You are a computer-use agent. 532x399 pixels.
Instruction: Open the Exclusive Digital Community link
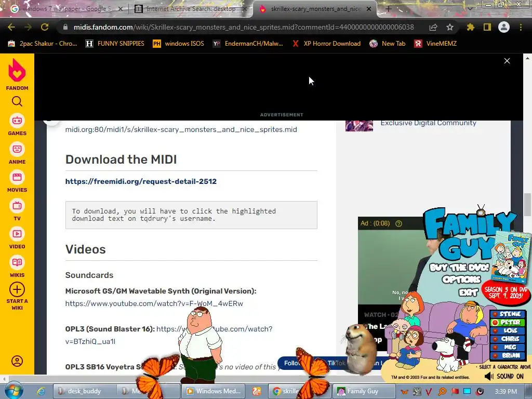pyautogui.click(x=428, y=123)
